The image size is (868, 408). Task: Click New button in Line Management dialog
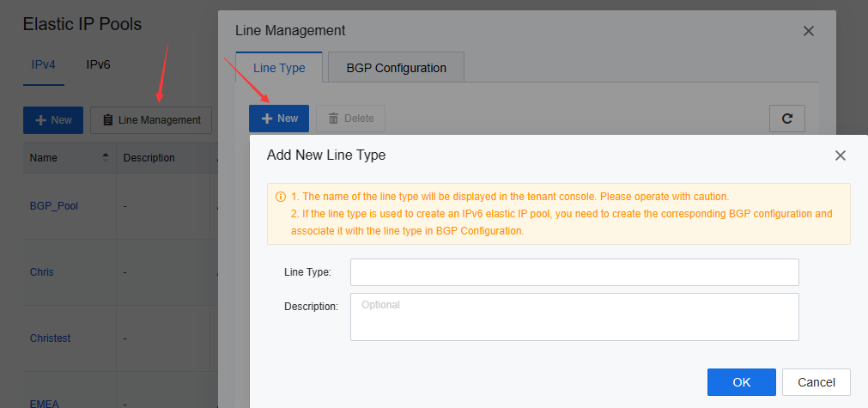(x=279, y=119)
